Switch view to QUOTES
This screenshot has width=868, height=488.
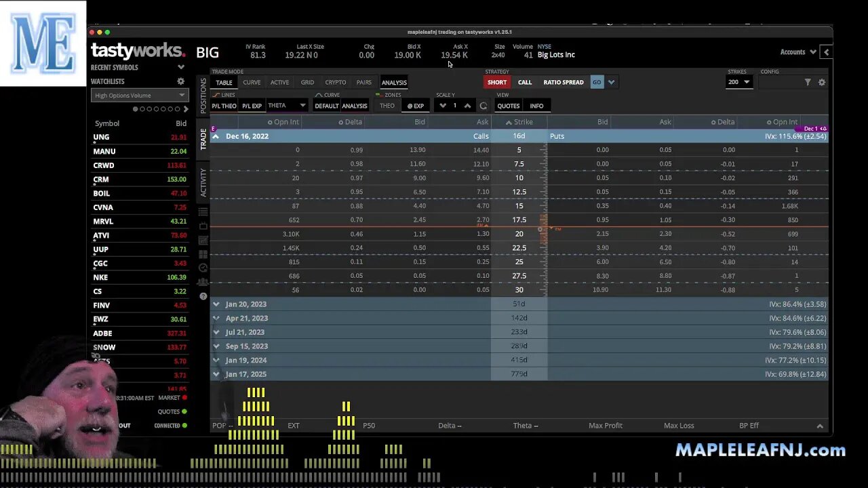point(509,106)
